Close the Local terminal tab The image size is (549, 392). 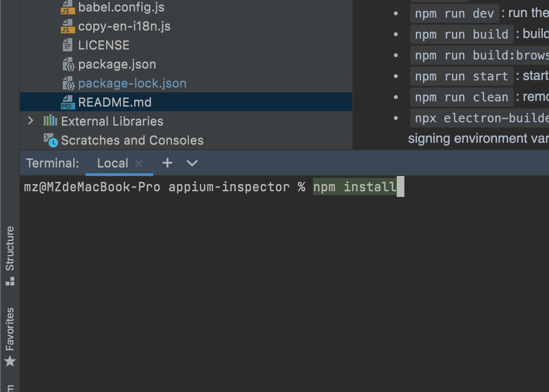tap(139, 164)
